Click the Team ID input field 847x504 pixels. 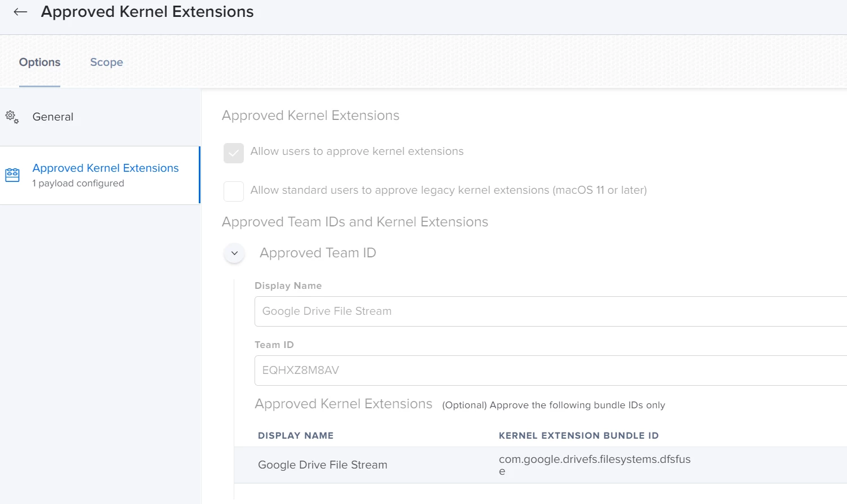550,371
